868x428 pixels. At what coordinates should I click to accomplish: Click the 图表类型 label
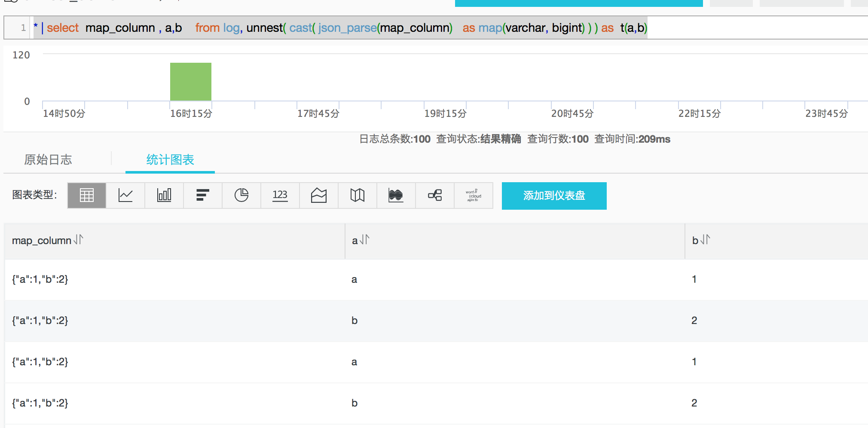coord(34,195)
